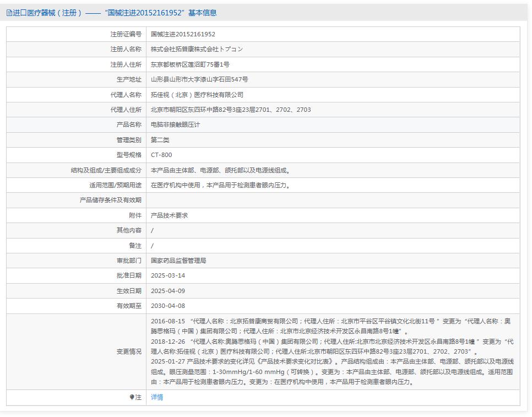Select agent address value in 代理人住所 row
This screenshot has width=532, height=417.
pyautogui.click(x=231, y=110)
